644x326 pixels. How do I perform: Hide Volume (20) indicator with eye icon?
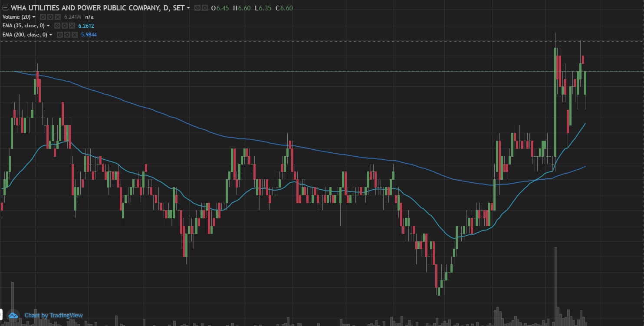click(x=43, y=17)
